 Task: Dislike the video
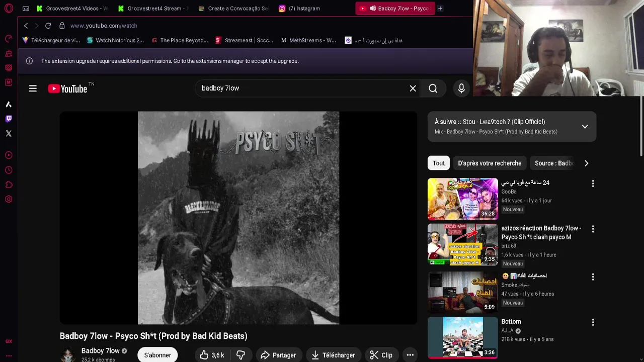240,355
